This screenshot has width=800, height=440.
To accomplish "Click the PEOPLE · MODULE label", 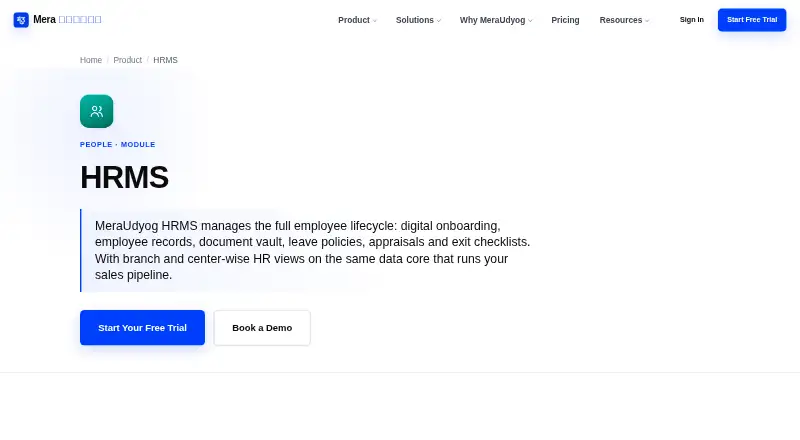I will tap(117, 144).
